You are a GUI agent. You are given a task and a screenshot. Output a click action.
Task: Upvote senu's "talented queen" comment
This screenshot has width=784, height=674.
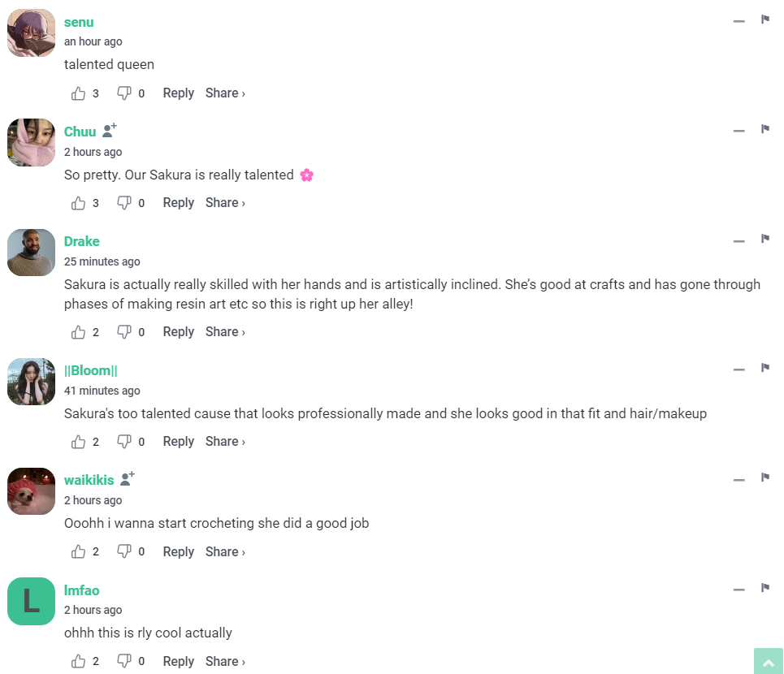tap(79, 93)
